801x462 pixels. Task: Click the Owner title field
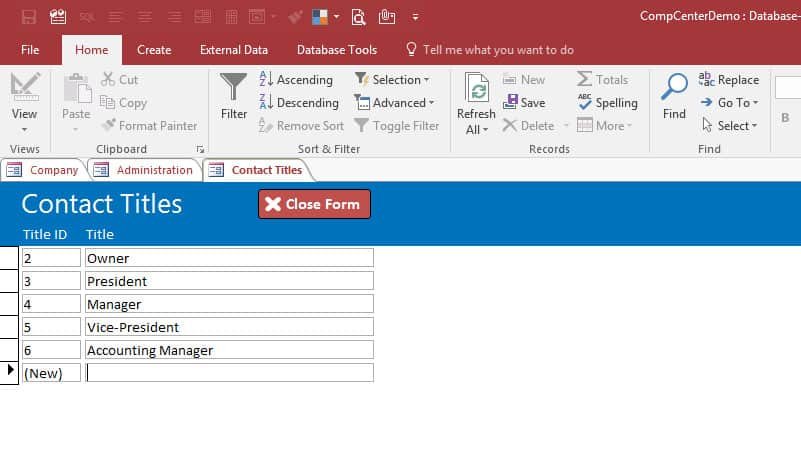(229, 258)
